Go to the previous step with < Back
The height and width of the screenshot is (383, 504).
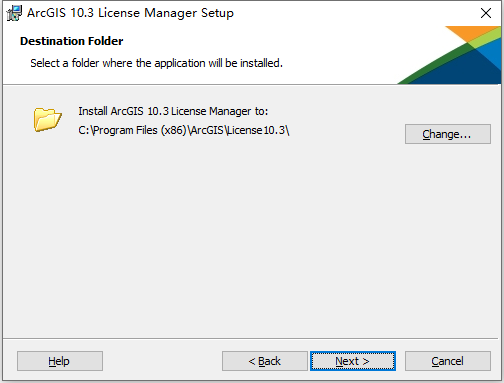coord(265,361)
